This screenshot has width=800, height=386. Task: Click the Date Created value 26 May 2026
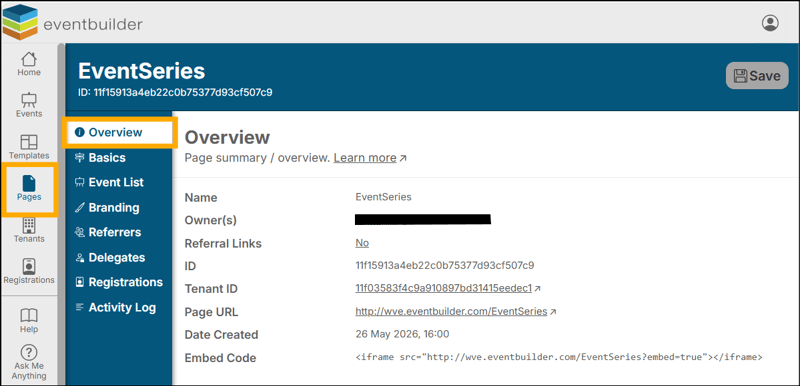[x=402, y=334]
